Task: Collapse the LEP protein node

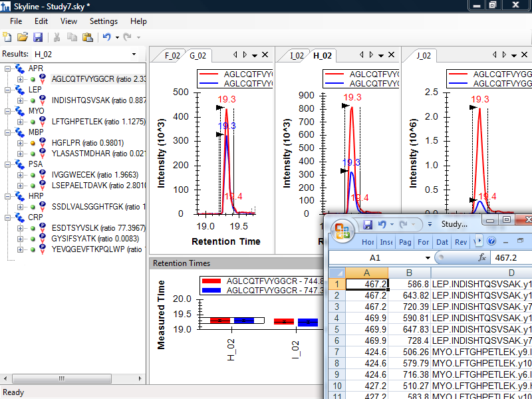Action: click(x=8, y=90)
